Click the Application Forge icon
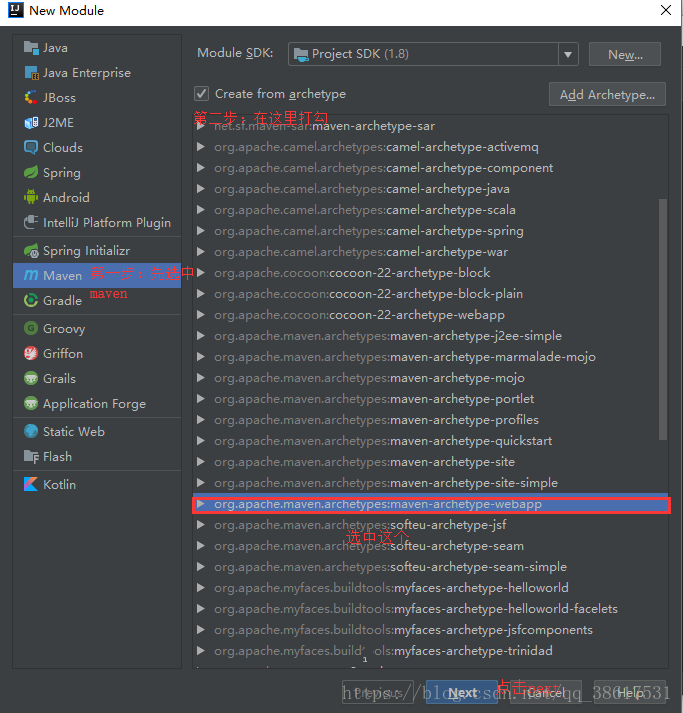 [31, 403]
